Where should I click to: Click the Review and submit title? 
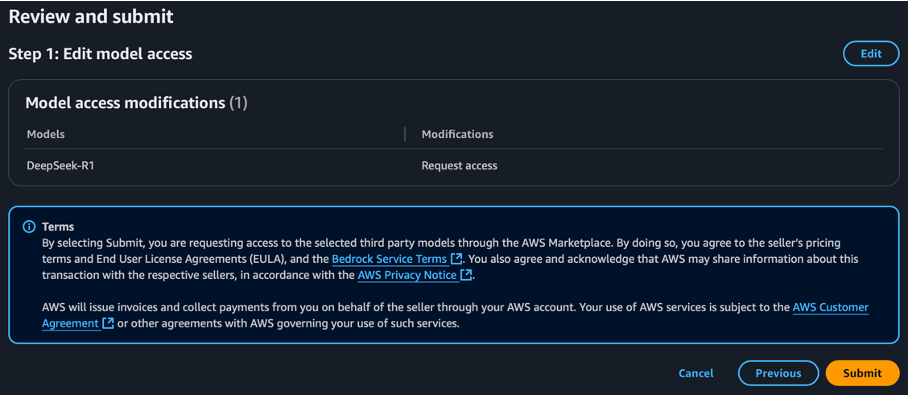91,16
